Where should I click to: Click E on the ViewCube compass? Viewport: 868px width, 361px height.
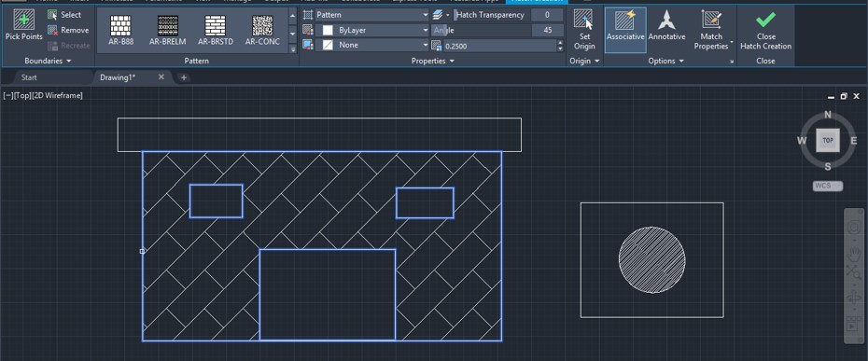pos(854,141)
